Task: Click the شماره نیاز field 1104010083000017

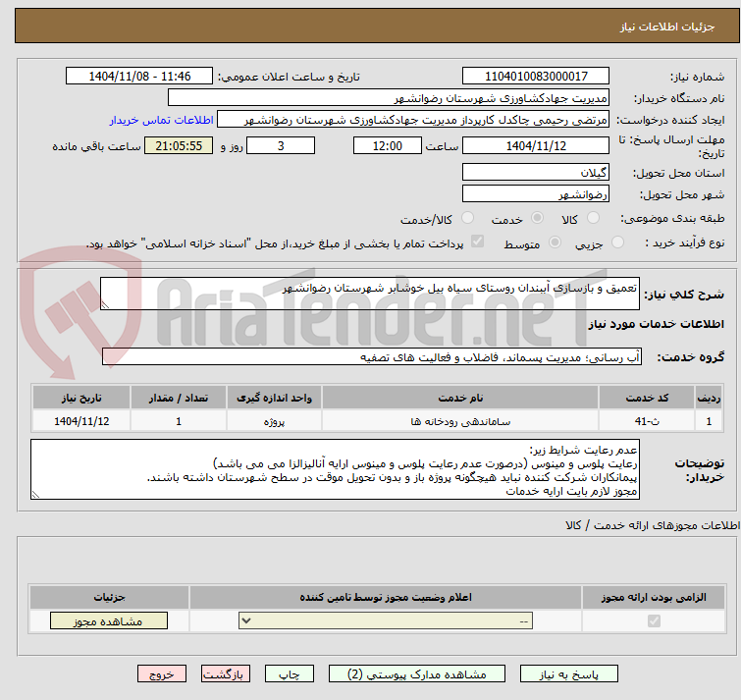Action: [536, 77]
